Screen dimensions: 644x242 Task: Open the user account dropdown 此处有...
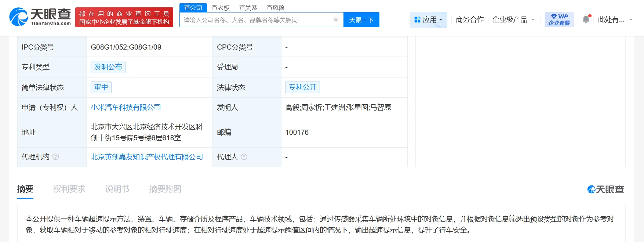point(615,19)
